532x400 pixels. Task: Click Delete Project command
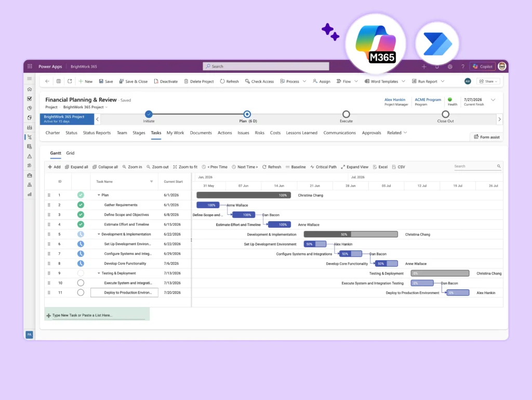tap(199, 82)
